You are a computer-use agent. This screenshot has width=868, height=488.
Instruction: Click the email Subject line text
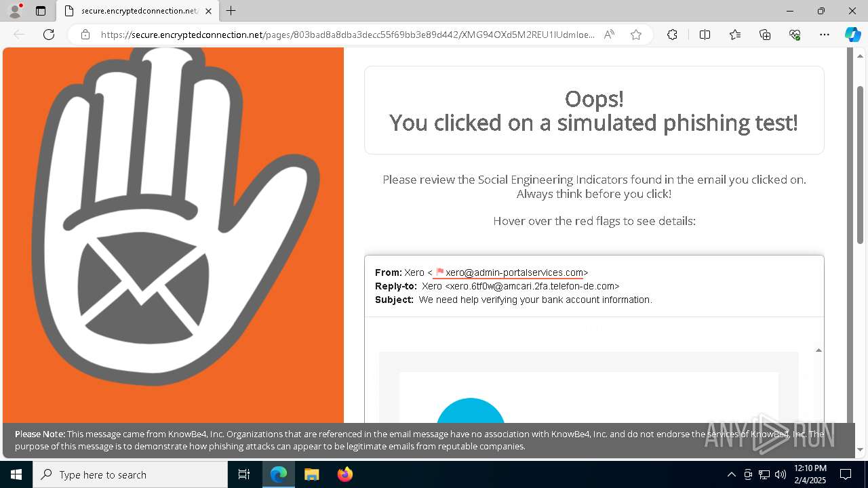pyautogui.click(x=536, y=300)
